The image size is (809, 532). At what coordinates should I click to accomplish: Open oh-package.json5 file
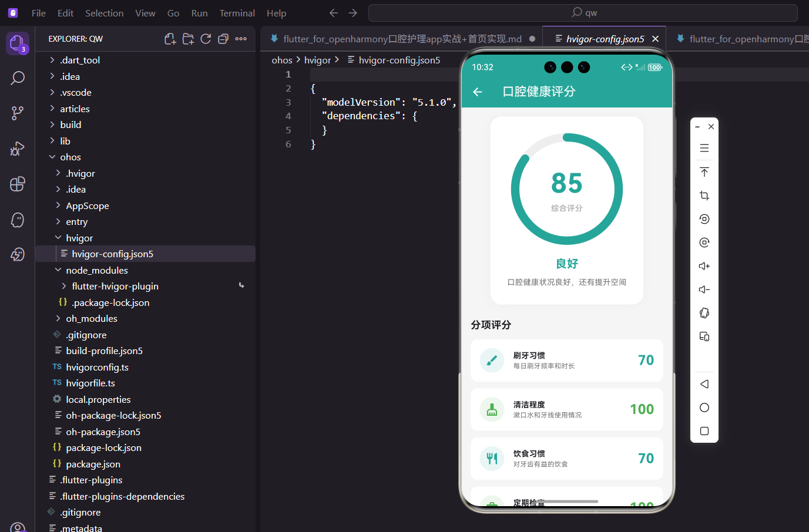click(x=146, y=432)
